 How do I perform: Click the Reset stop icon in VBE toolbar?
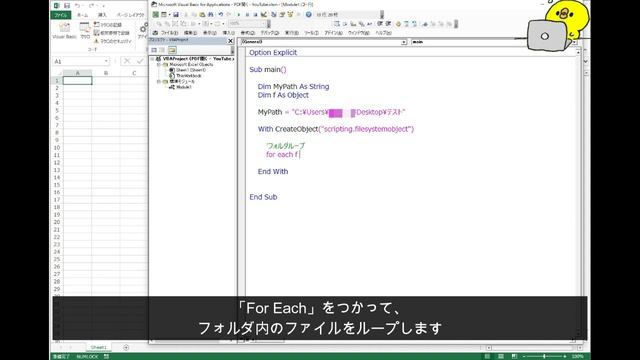(x=256, y=15)
